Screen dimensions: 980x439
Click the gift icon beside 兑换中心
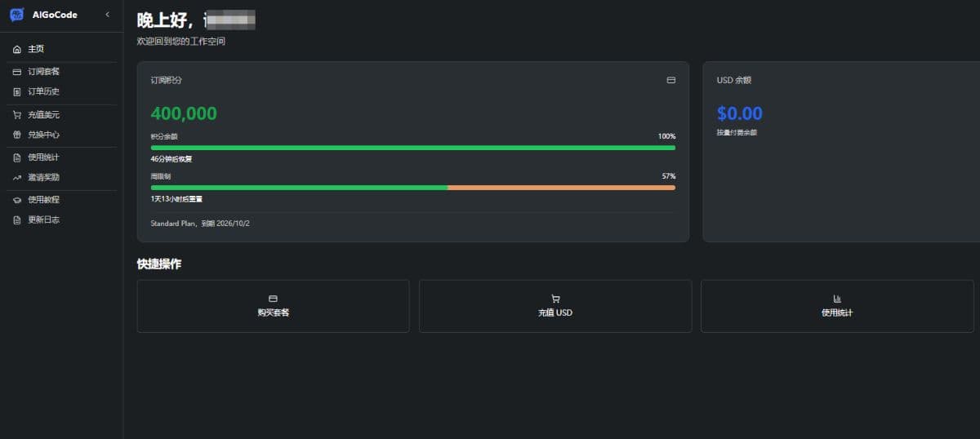pos(17,135)
